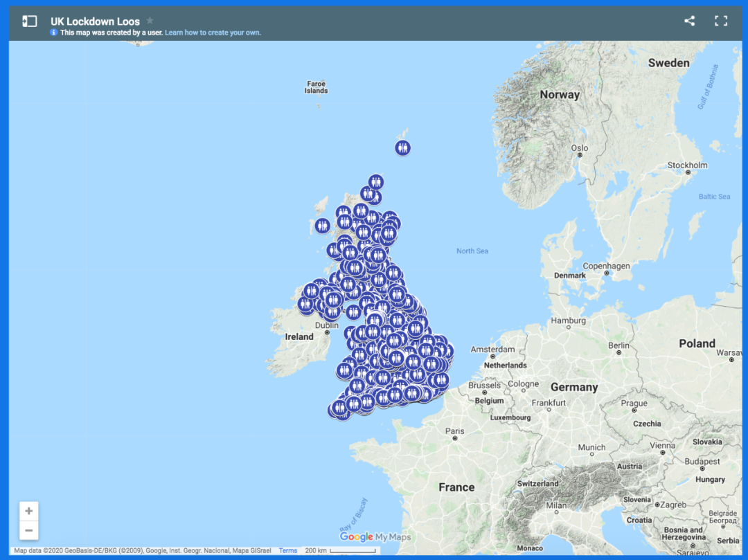Click the Brussels city label
Image resolution: width=748 pixels, height=560 pixels.
tap(484, 386)
